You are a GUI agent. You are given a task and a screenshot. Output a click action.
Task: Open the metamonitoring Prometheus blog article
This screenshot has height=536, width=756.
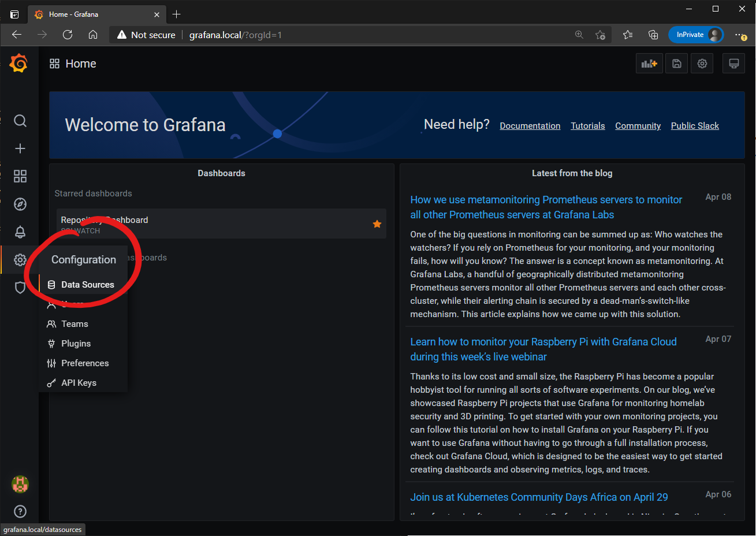(546, 207)
